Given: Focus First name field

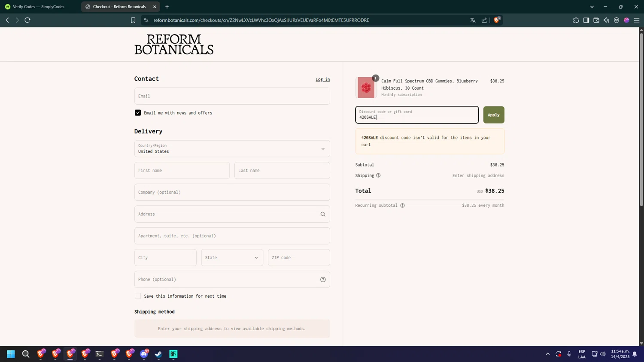Looking at the screenshot, I should click(182, 171).
